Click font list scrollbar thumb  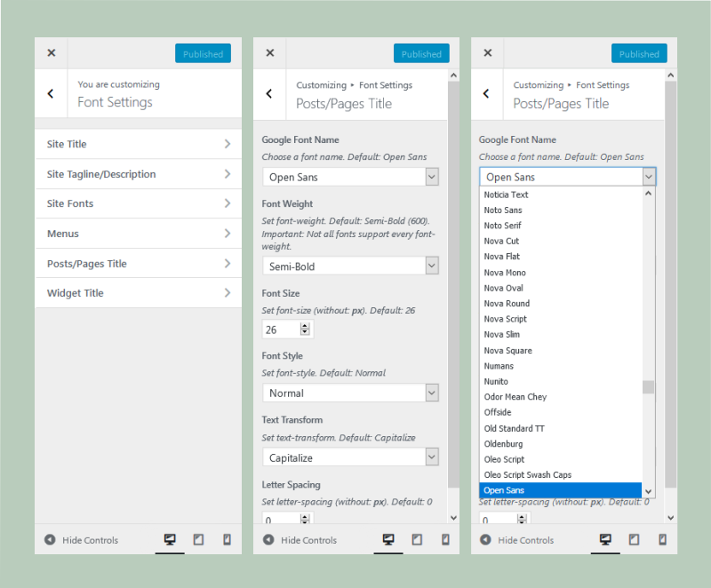648,387
